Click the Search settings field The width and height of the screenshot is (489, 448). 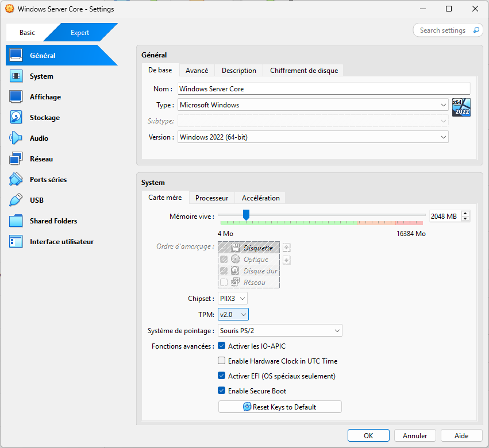click(x=448, y=30)
